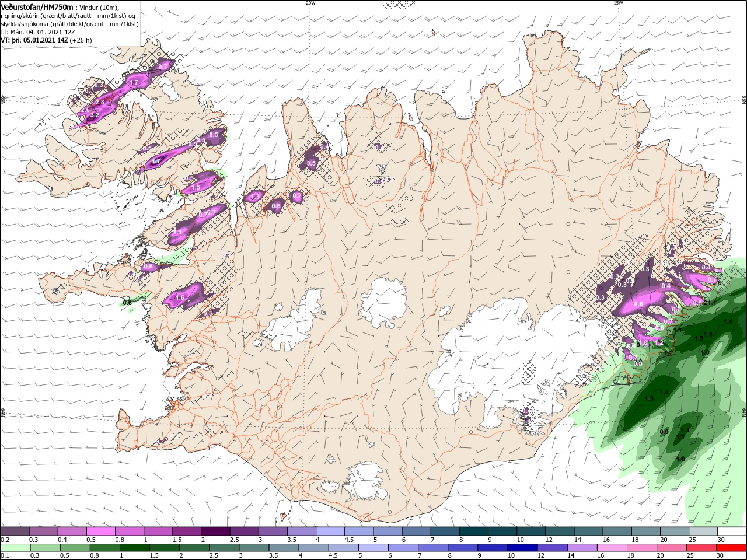
Task: Pick upper legend swatch between 0.4 and 0.5
Action: point(72,531)
